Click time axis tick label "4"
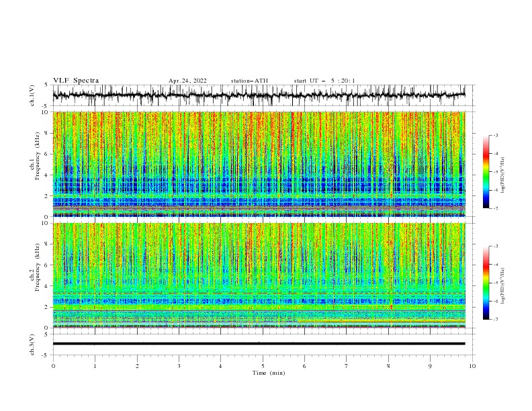Screen dimensions: 532x411 pyautogui.click(x=220, y=366)
